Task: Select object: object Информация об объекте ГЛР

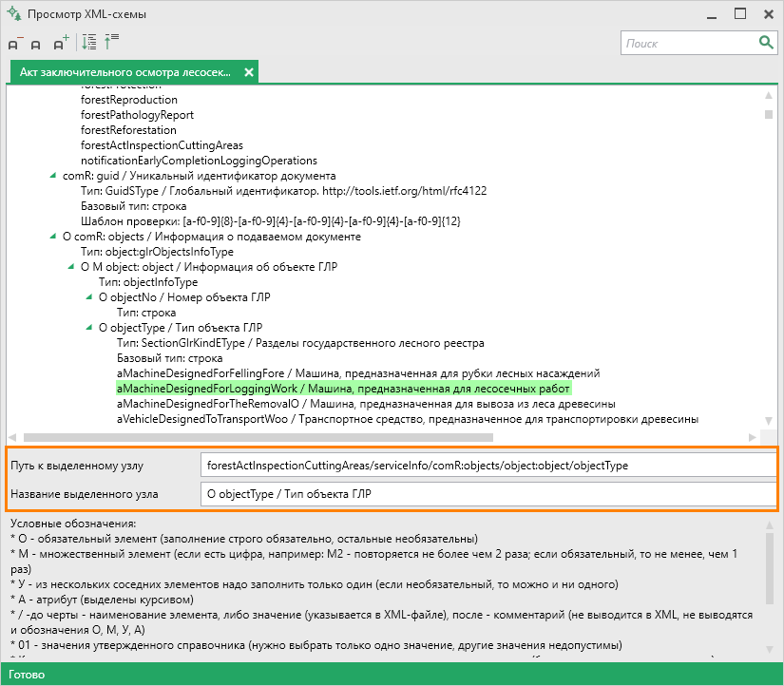Action: click(209, 267)
